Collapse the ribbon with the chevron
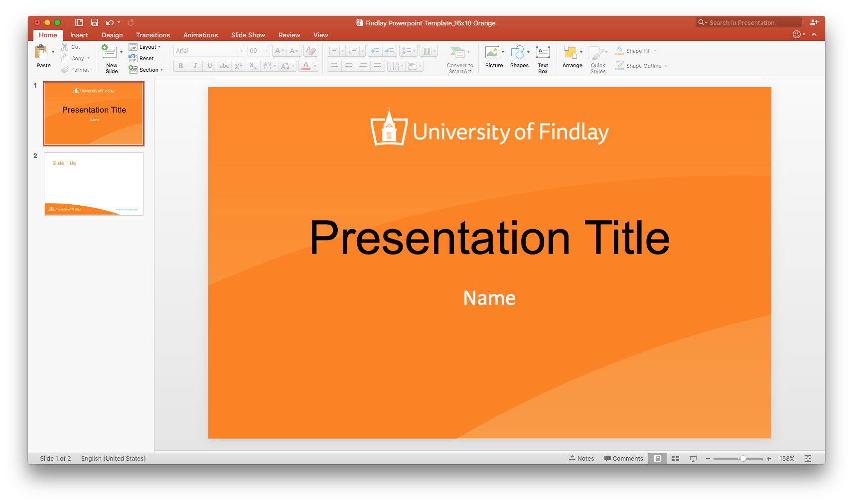This screenshot has width=853, height=504. point(814,34)
